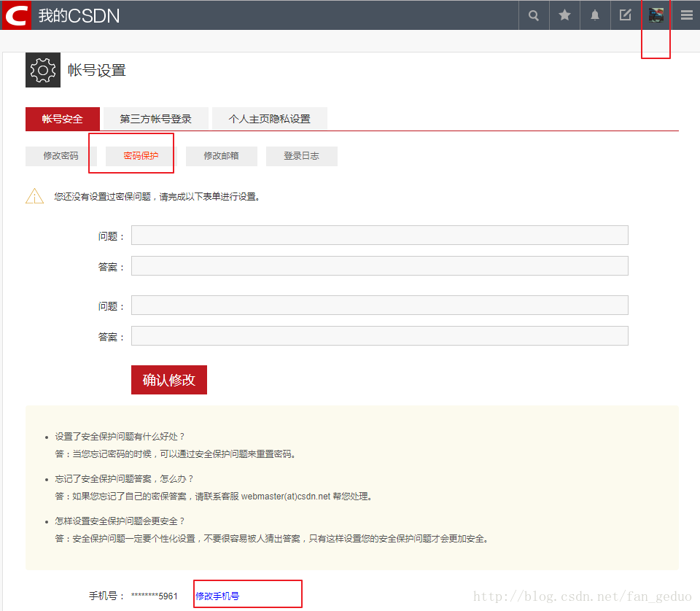
Task: Click the 帐号设置 heading text
Action: click(x=97, y=71)
